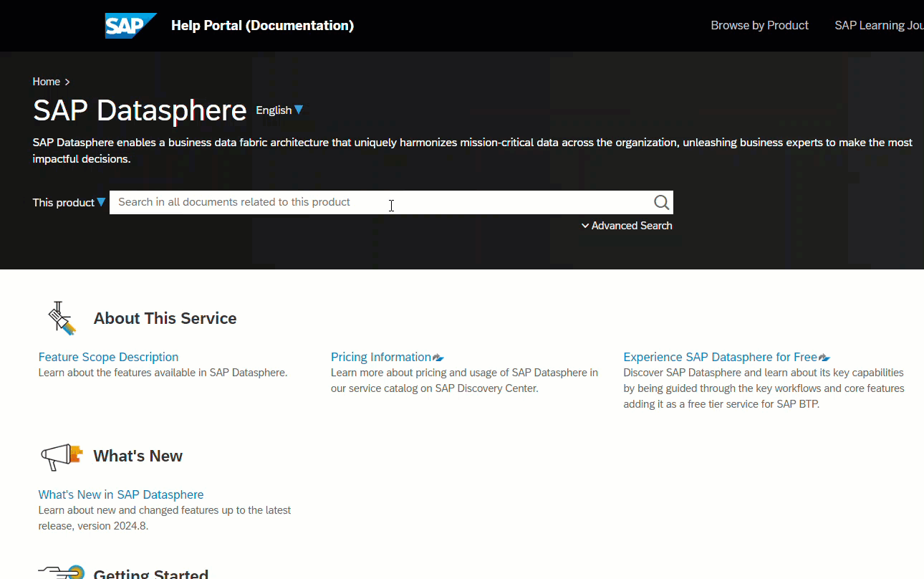924x579 pixels.
Task: Open Feature Scope Description link
Action: [108, 357]
